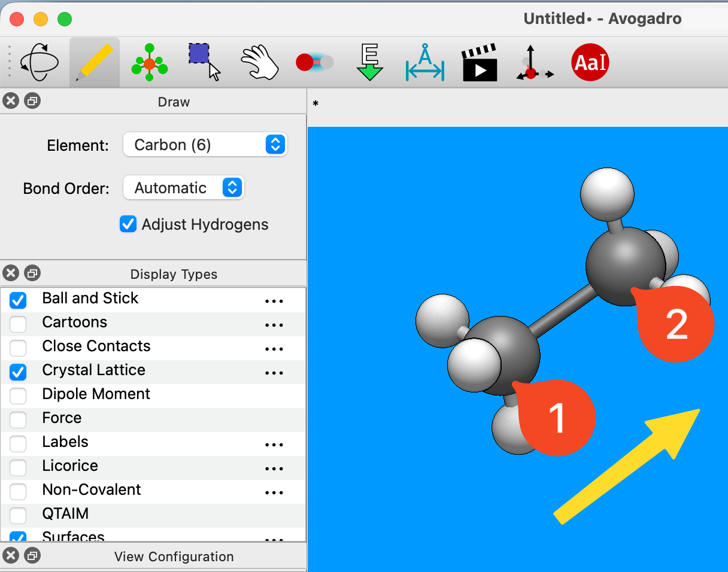Select the Draw pencil tool
This screenshot has height=572, width=728.
95,63
